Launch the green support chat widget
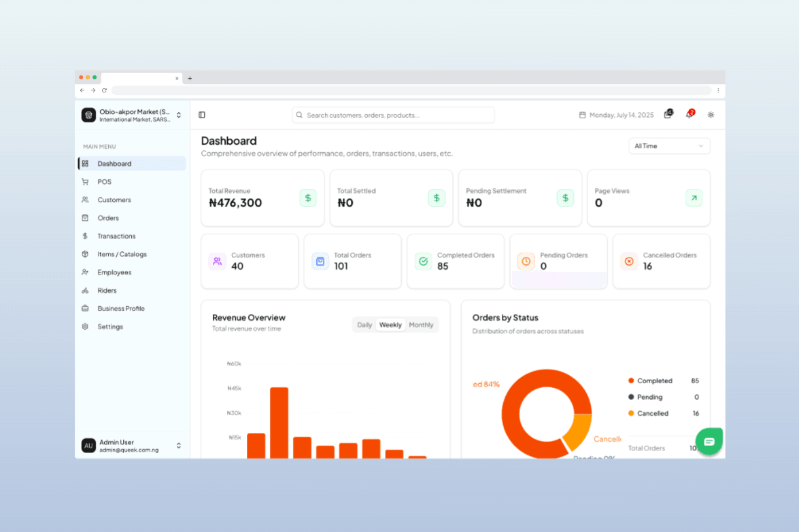 709,441
